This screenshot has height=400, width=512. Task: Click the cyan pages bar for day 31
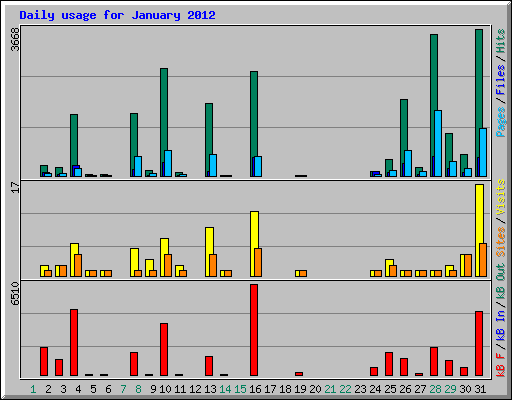(483, 152)
